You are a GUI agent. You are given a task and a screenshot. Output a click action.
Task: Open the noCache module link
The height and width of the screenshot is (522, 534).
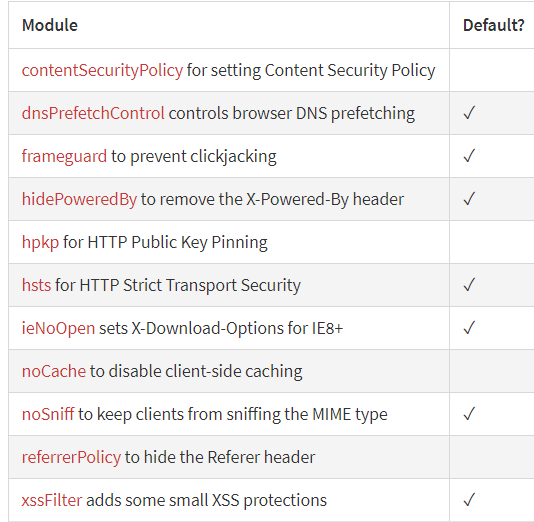coord(54,371)
